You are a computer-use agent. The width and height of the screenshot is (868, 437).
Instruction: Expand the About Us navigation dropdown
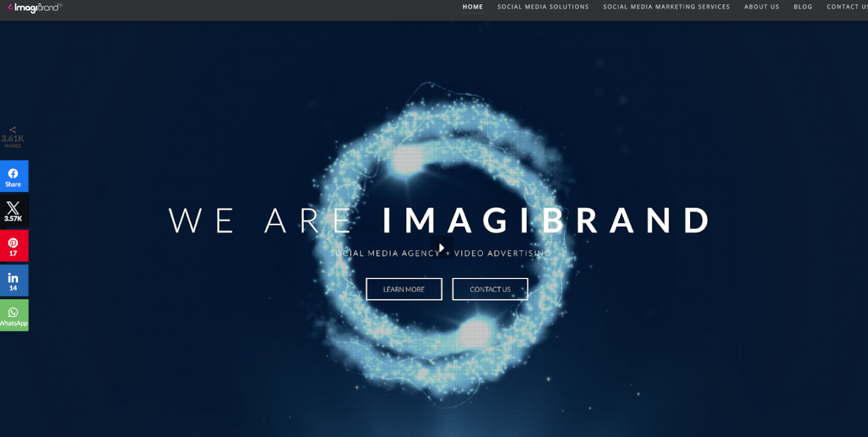pos(761,7)
